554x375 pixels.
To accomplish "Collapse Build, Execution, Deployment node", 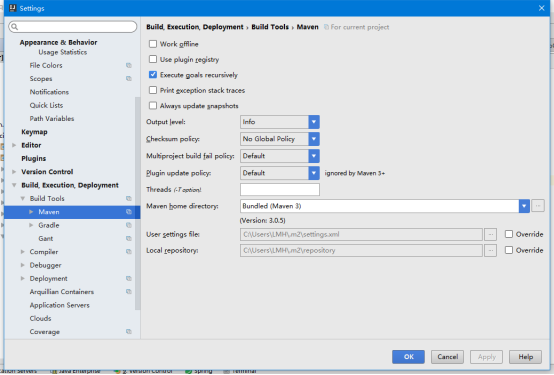I will tap(14, 185).
